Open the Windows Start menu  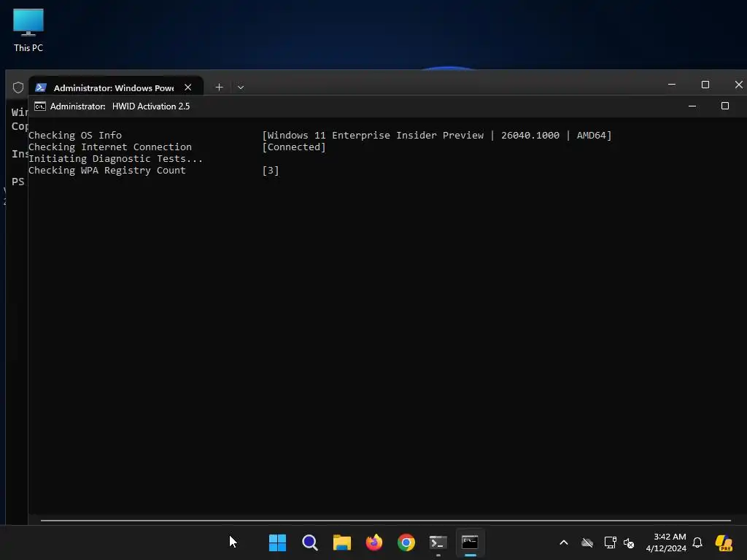(277, 542)
